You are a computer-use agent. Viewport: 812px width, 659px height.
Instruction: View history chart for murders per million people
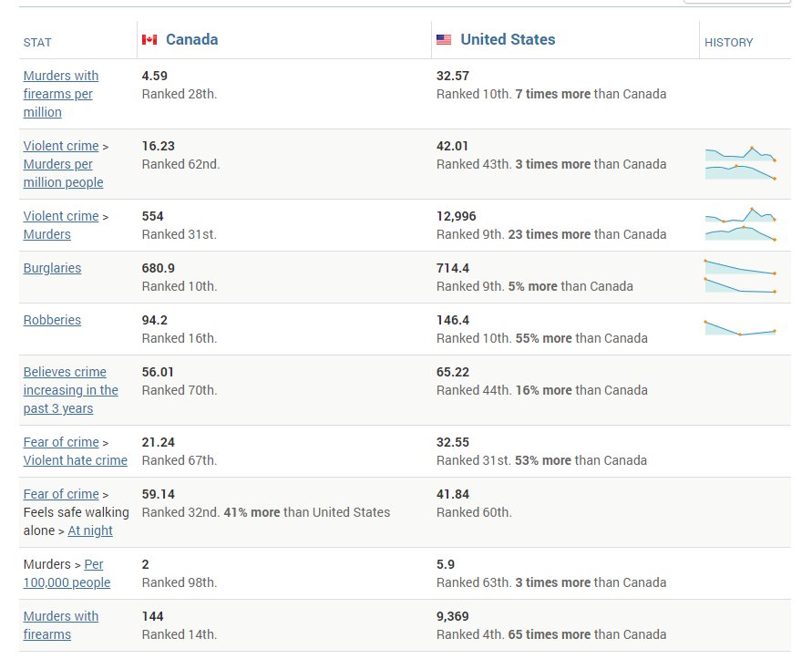[x=741, y=164]
